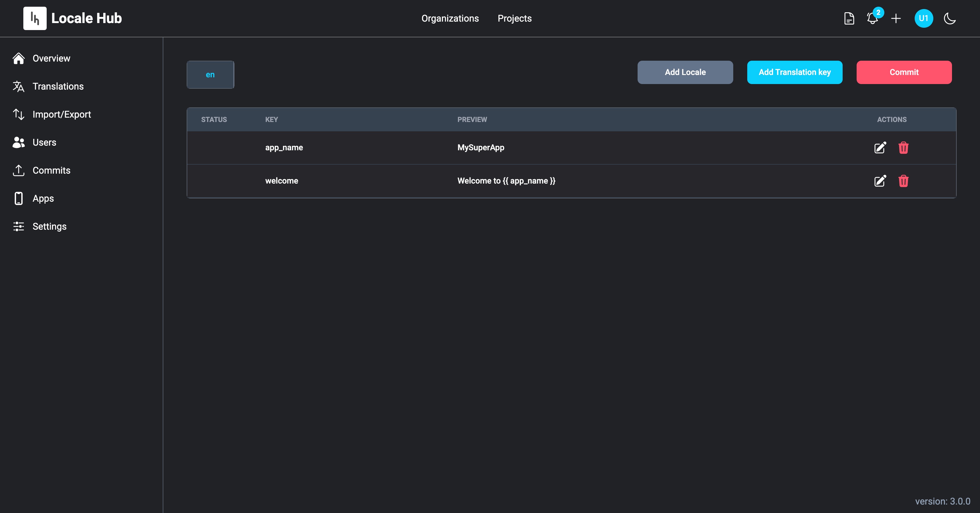Click the ACTIONS column header

coord(892,120)
